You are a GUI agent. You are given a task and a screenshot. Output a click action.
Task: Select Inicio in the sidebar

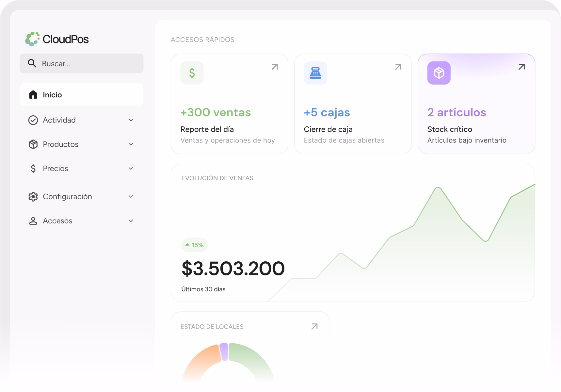82,94
